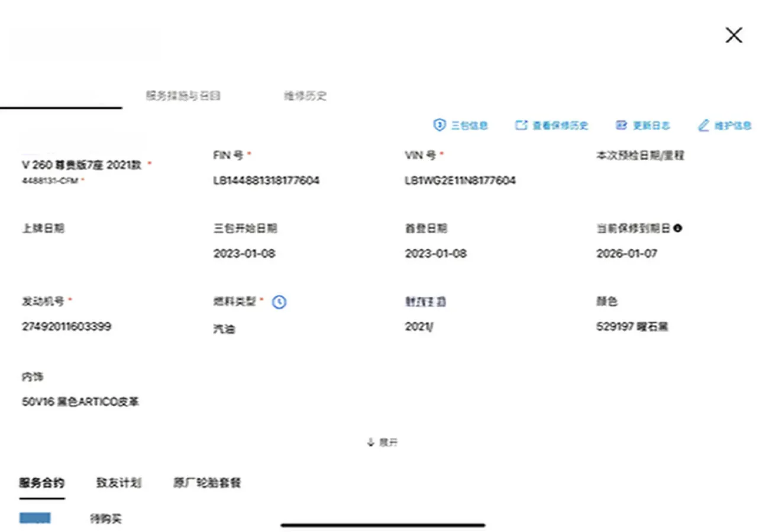Switch the blue status indicator near 待购买
Viewport: 766px width, 532px height.
coord(35,518)
